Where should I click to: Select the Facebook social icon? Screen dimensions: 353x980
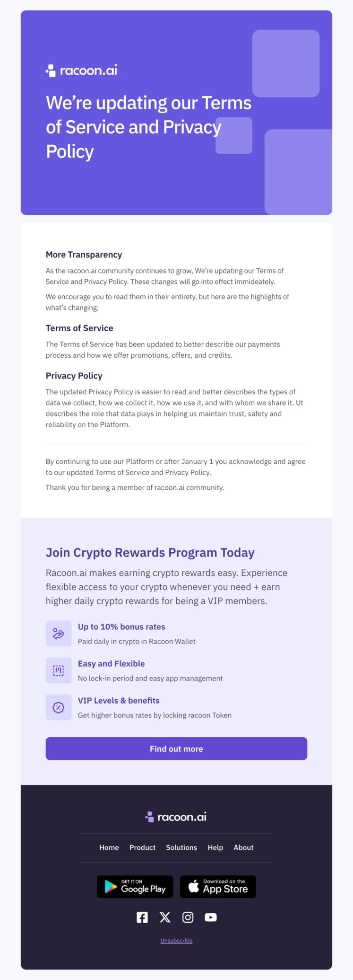point(142,917)
